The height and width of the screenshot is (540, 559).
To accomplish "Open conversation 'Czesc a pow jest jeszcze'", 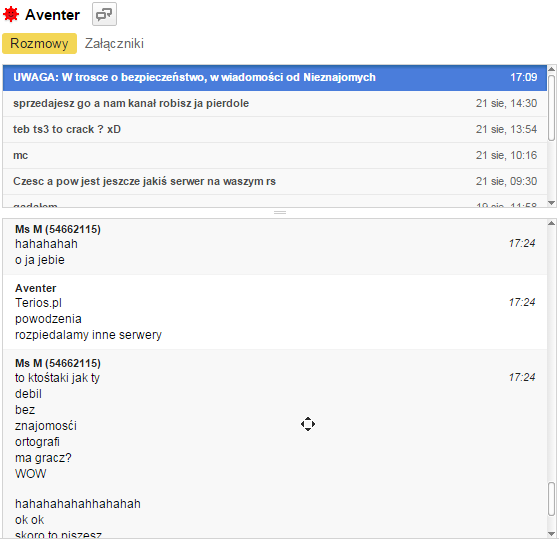I will pyautogui.click(x=275, y=181).
